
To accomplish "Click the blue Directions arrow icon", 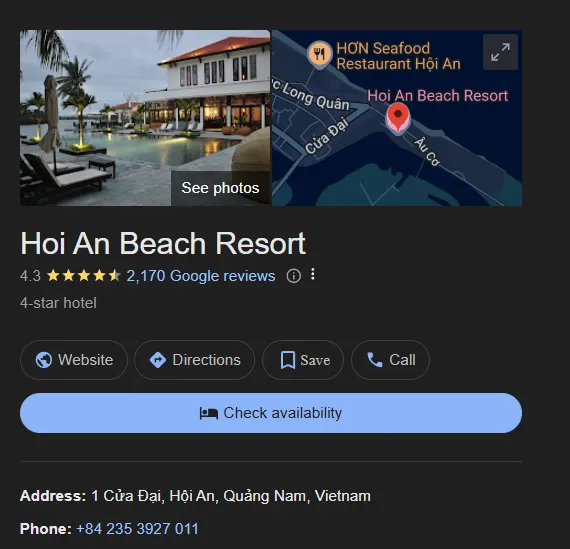I will click(x=158, y=360).
